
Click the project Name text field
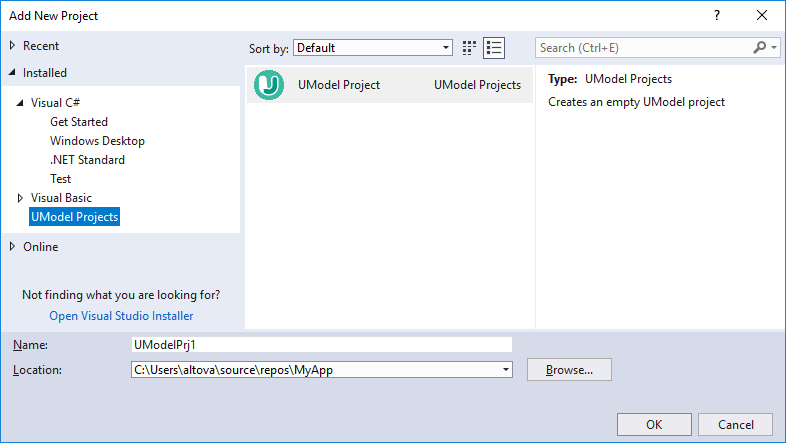point(321,344)
